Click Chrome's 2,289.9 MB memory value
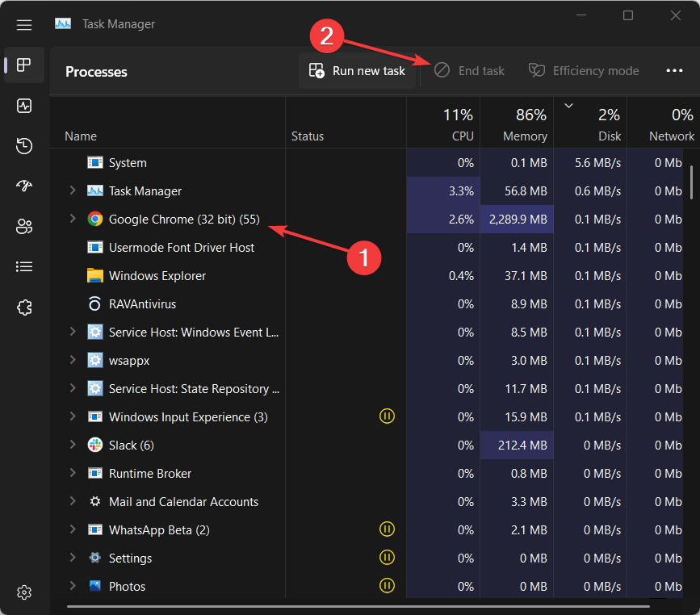 [518, 220]
